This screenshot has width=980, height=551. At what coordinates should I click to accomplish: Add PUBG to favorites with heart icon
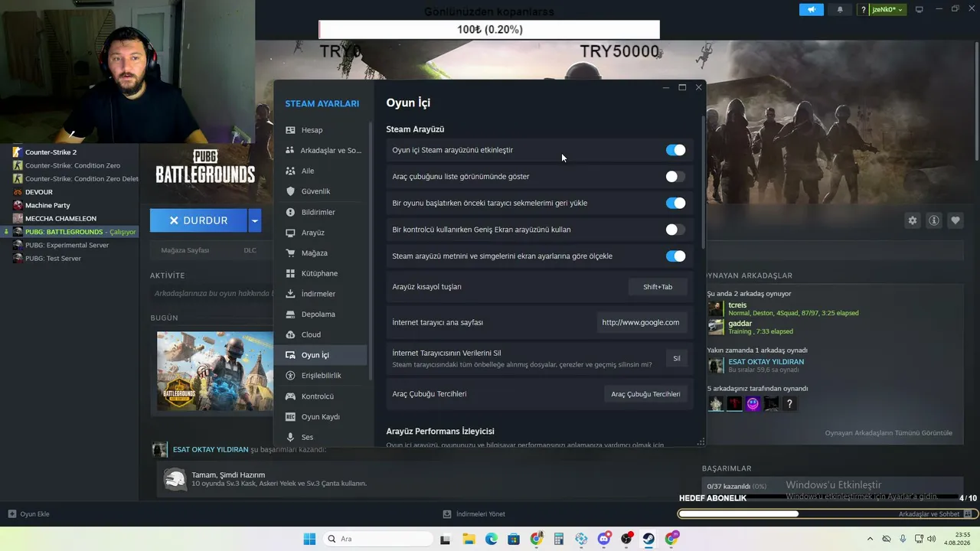[955, 220]
